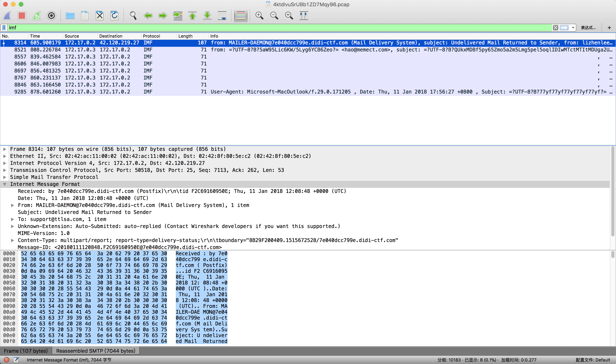This screenshot has width=616, height=364.
Task: Expand Simple Mail Transfer Protocol node
Action: tap(5, 177)
